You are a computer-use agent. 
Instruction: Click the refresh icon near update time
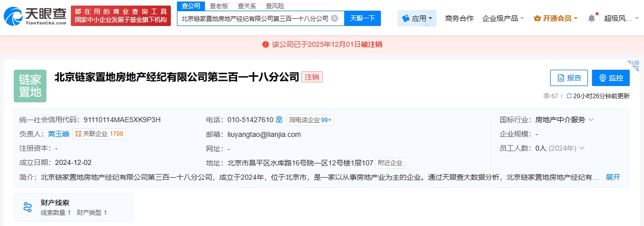tap(569, 96)
